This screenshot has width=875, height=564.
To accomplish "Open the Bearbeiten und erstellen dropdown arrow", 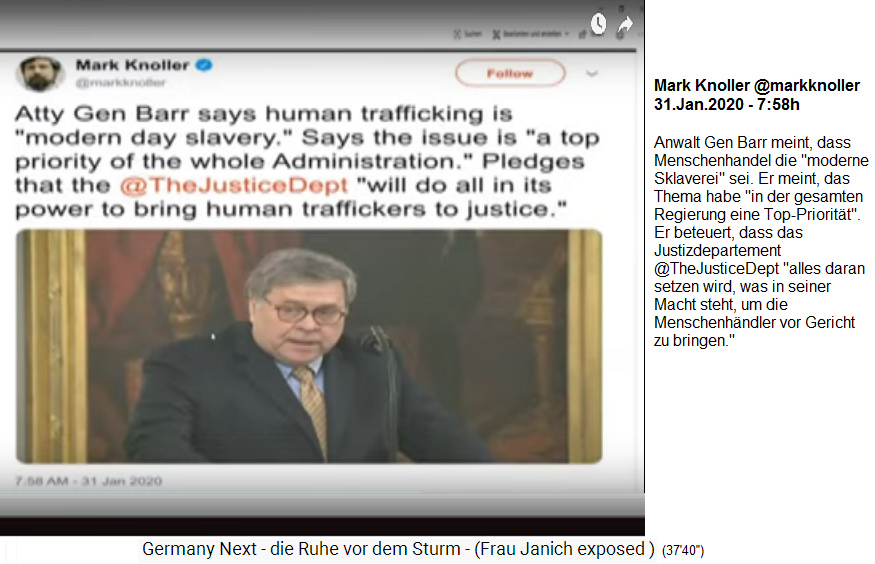I will (x=567, y=34).
